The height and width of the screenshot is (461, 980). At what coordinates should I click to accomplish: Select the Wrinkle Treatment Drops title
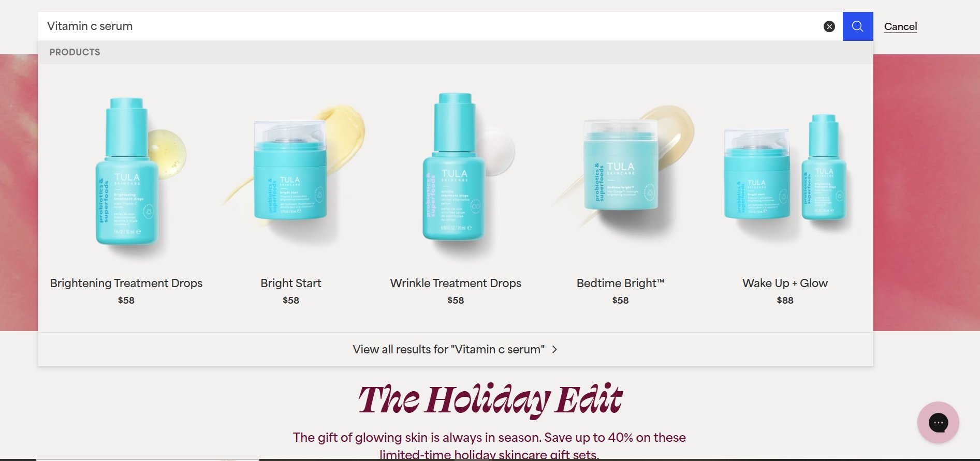click(456, 283)
